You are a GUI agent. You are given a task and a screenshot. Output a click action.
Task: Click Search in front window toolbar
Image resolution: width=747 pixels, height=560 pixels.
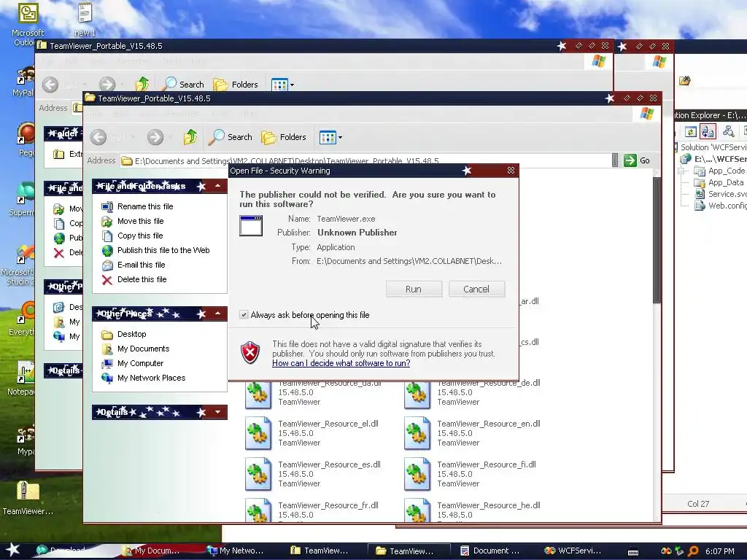[231, 137]
